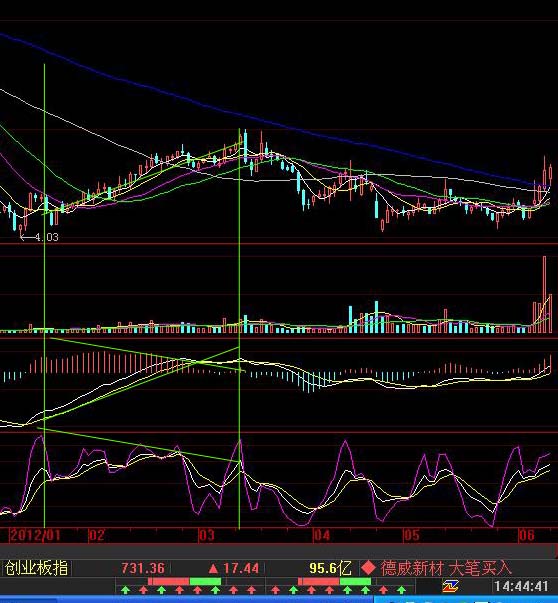
Task: Click the turnover value 95.6亿
Action: pyautogui.click(x=330, y=568)
